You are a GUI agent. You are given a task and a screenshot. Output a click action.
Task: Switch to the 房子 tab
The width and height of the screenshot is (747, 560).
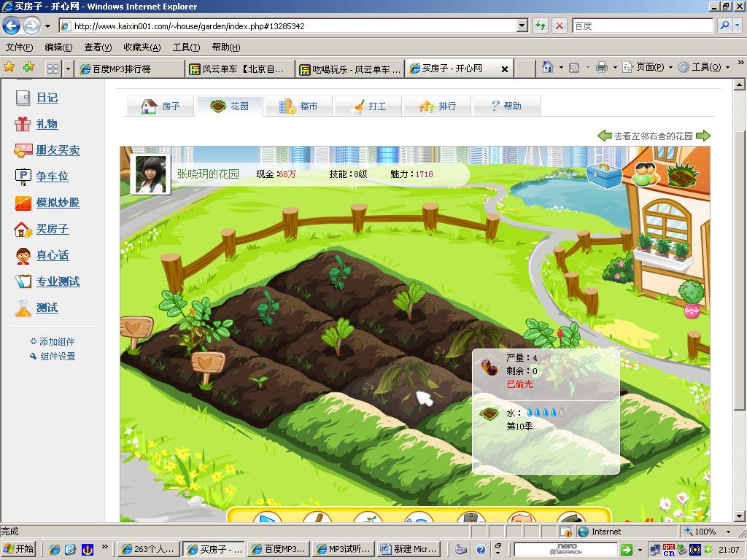[160, 106]
